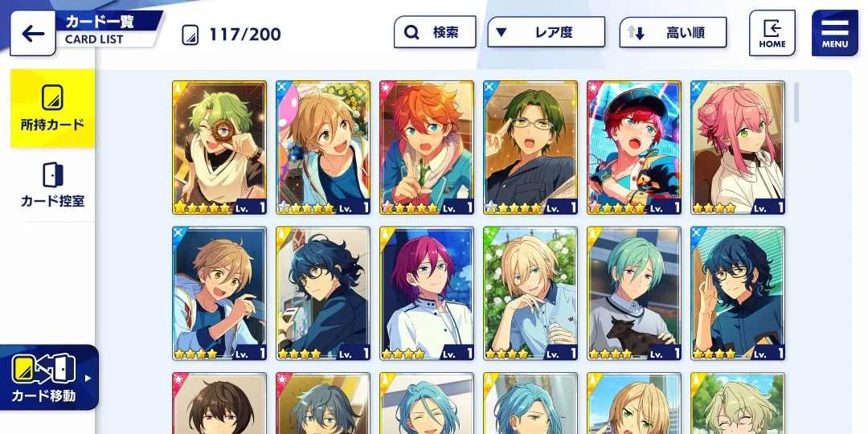The width and height of the screenshot is (868, 434).
Task: Select the pink-haired four-star card
Action: point(738,148)
